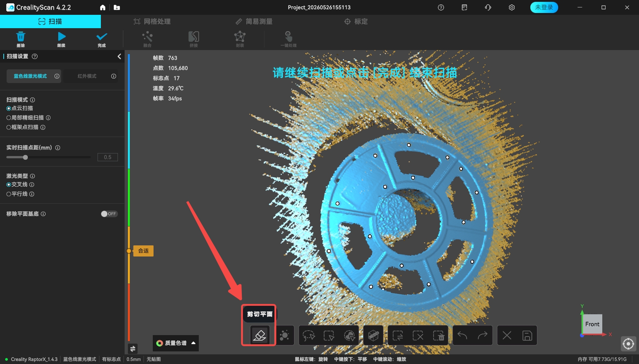Toggle the 移除平面基底 OFF switch
Image resolution: width=639 pixels, height=364 pixels.
tap(109, 214)
